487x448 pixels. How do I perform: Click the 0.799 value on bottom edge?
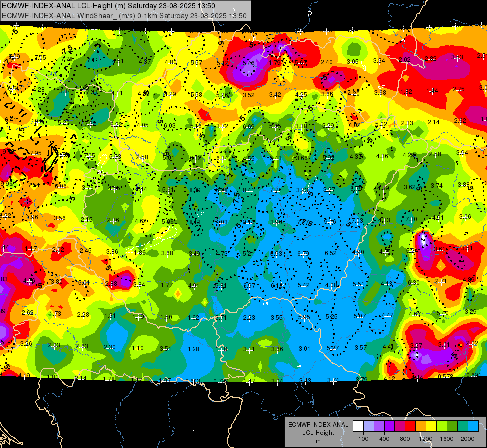click(221, 381)
